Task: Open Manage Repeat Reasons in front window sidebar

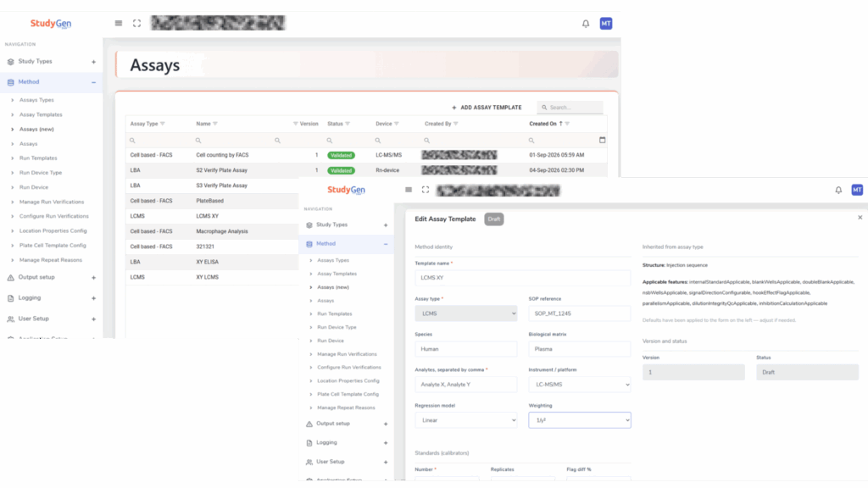Action: point(346,408)
